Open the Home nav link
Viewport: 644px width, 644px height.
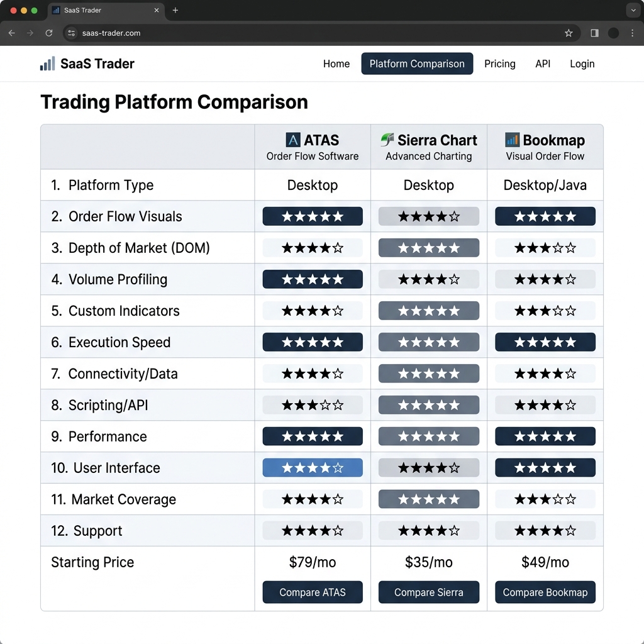click(336, 64)
